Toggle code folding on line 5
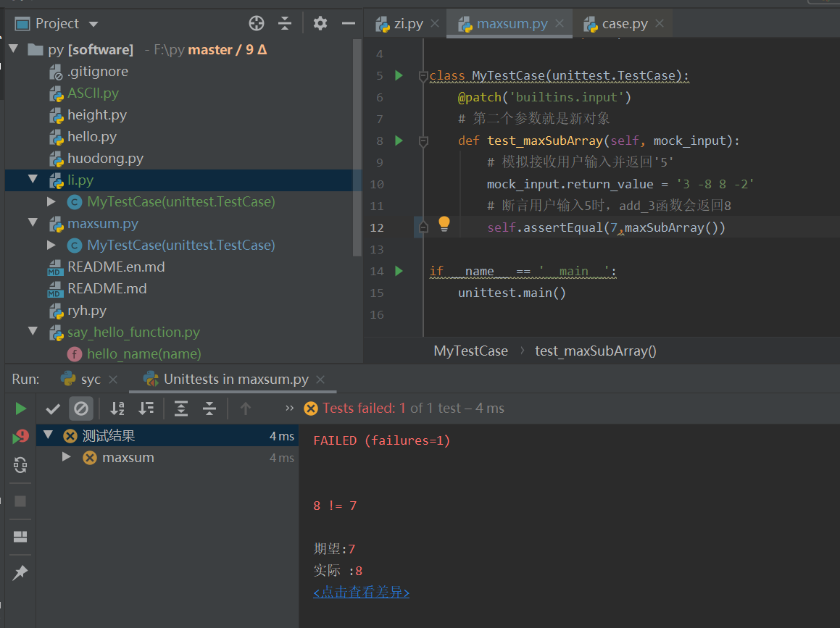840x628 pixels. [x=423, y=77]
